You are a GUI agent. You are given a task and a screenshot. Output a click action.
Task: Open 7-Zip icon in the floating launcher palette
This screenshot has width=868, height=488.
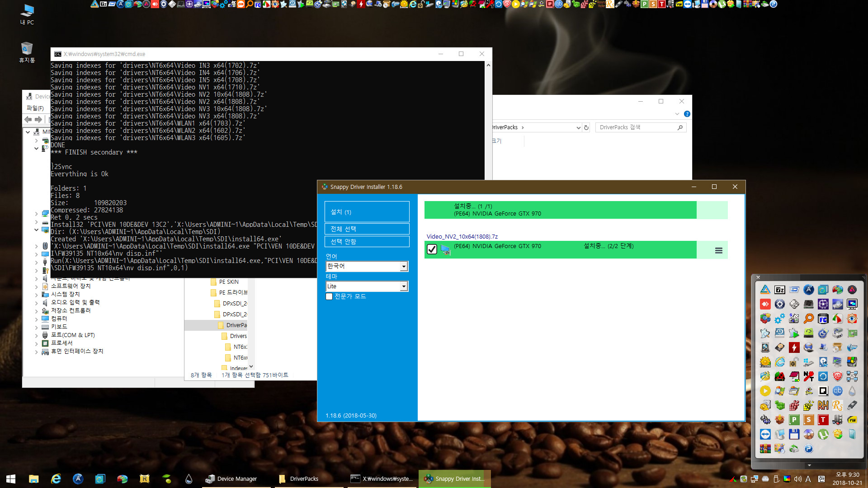pos(780,290)
